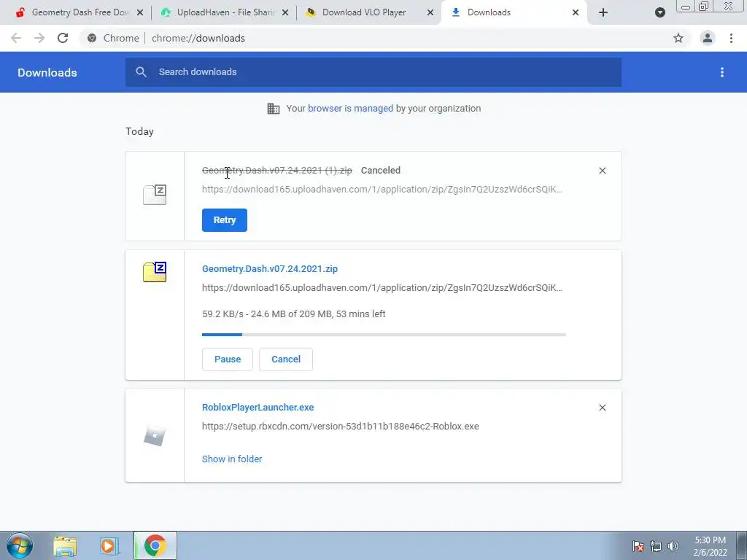Click the site info Chrome icon in address bar

coord(92,38)
